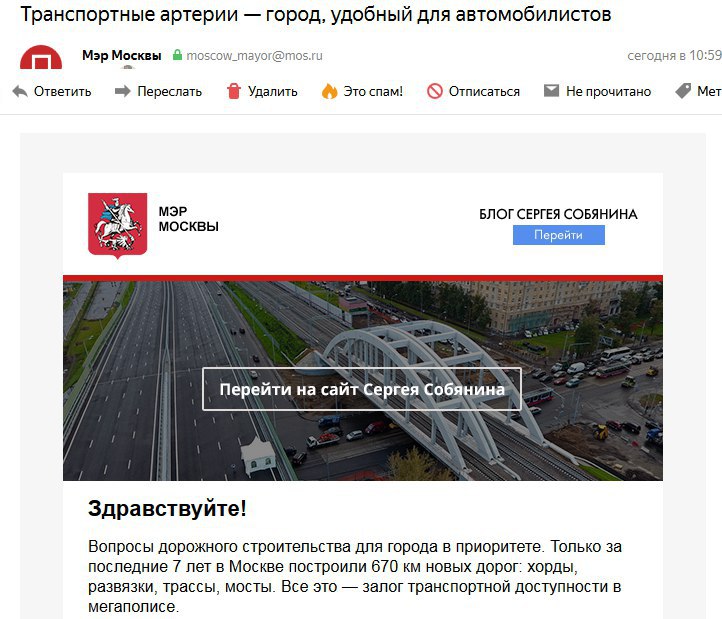Click the green lock security icon
Screen dimensions: 722x619
(177, 55)
